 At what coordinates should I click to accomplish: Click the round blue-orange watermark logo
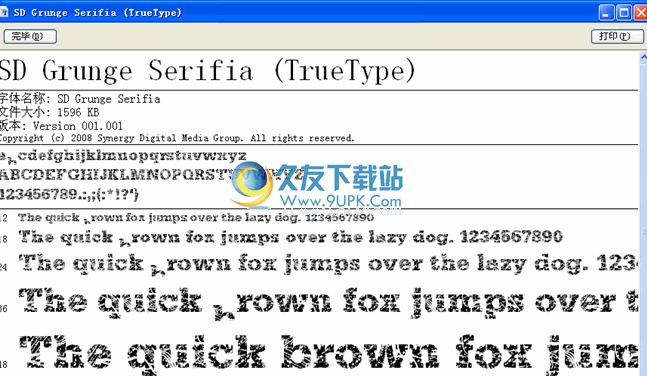point(252,184)
